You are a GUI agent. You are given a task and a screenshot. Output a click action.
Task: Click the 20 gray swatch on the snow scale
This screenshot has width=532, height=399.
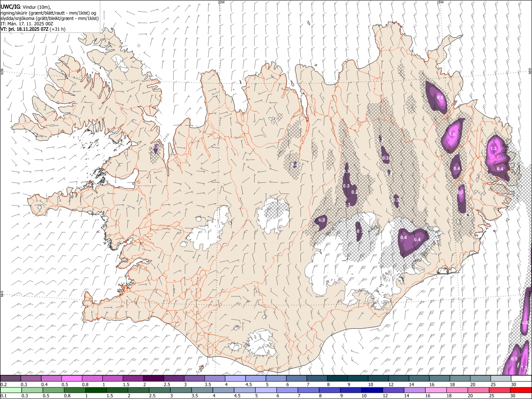coord(480,378)
